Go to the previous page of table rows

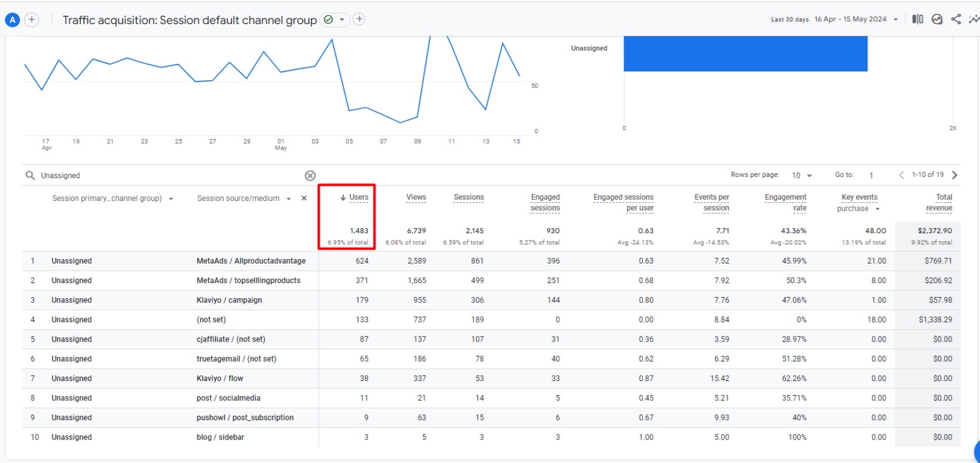click(x=901, y=175)
